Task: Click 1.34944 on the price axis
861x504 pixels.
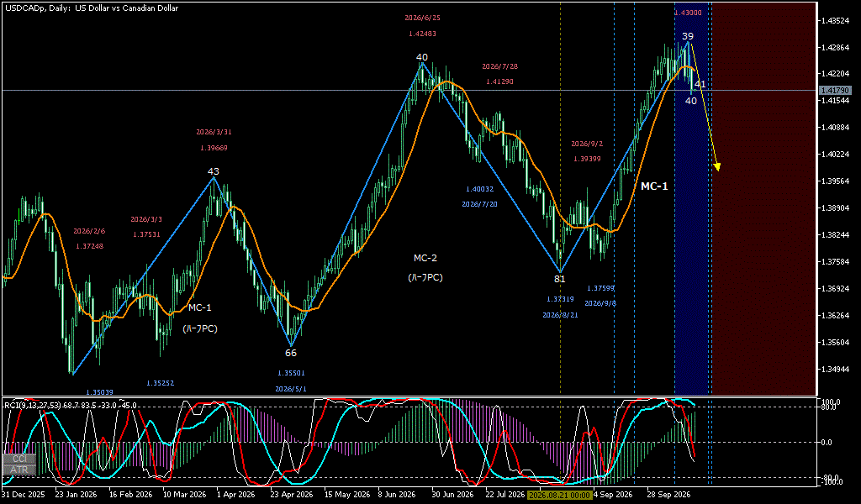Action: 835,370
